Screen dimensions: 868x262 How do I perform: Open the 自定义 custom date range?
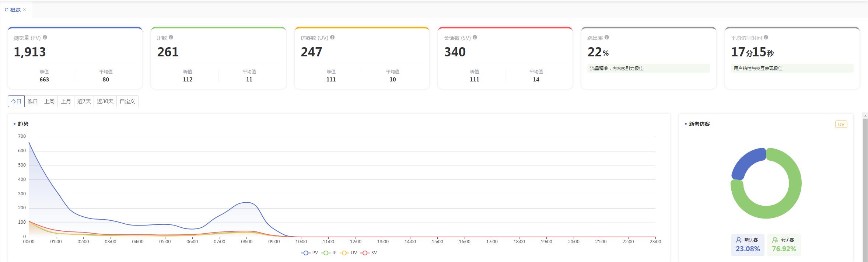[x=127, y=101]
